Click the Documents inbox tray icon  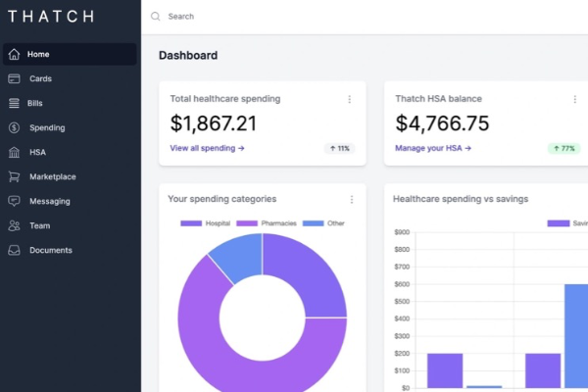14,250
